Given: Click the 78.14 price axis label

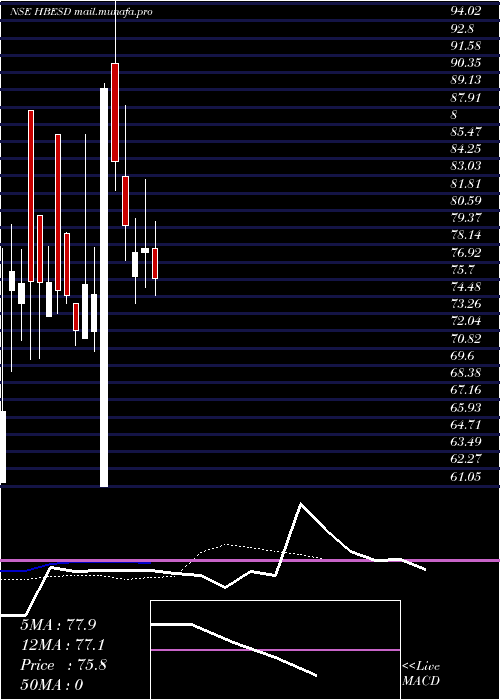Looking at the screenshot, I should [x=466, y=235].
